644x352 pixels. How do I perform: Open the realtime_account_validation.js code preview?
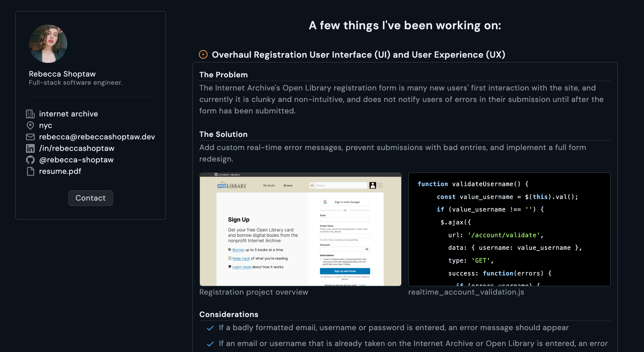point(509,229)
